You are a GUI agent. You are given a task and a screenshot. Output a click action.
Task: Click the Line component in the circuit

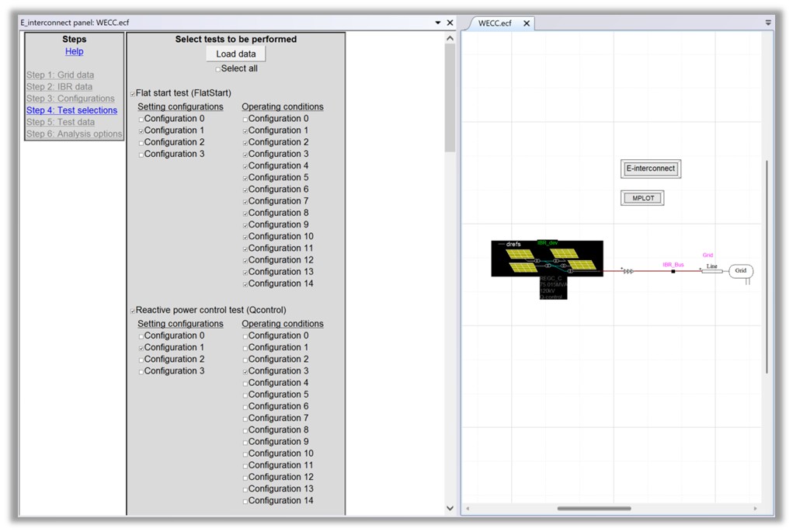[x=711, y=271]
